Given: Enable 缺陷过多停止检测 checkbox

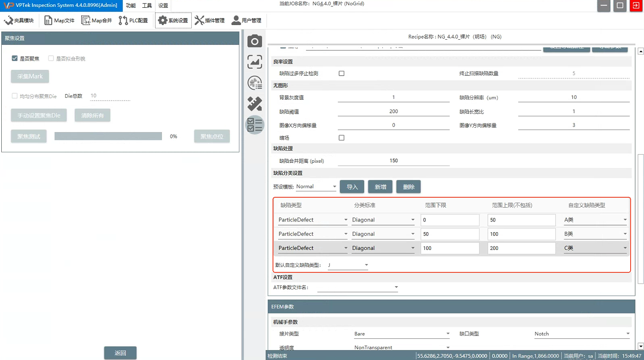Looking at the screenshot, I should (x=342, y=73).
